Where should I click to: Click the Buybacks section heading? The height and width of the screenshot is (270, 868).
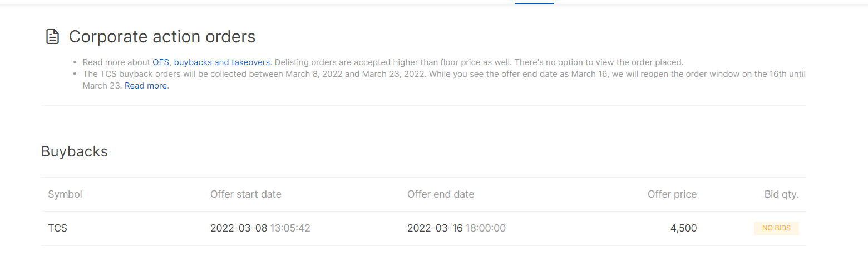click(x=75, y=151)
